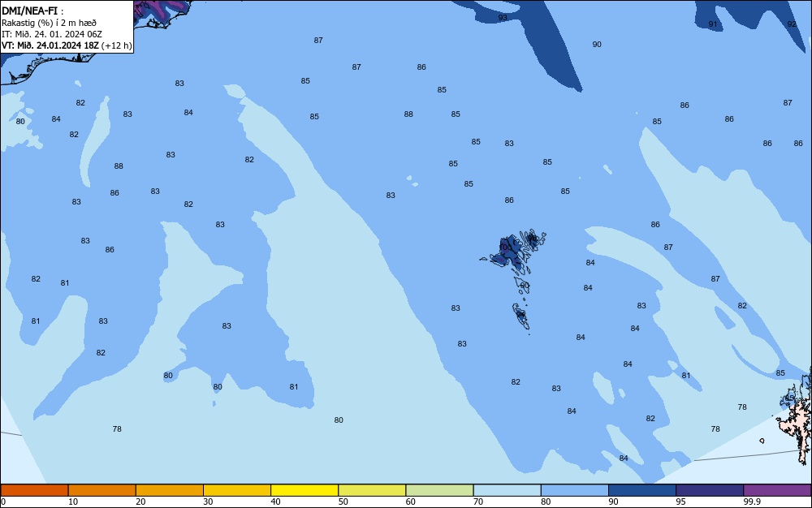Click the yellow-green 50–60 legend swatch
The image size is (812, 508).
[372, 490]
